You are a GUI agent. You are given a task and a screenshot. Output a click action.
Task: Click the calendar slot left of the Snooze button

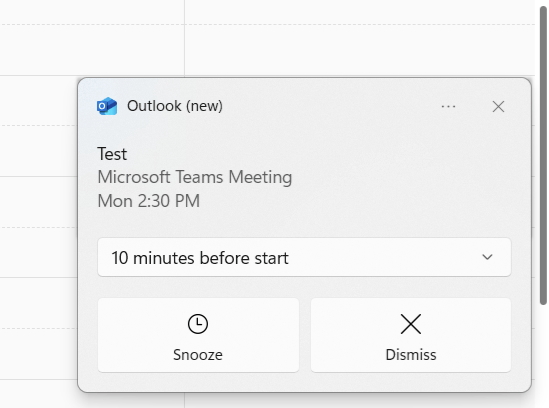pos(39,328)
